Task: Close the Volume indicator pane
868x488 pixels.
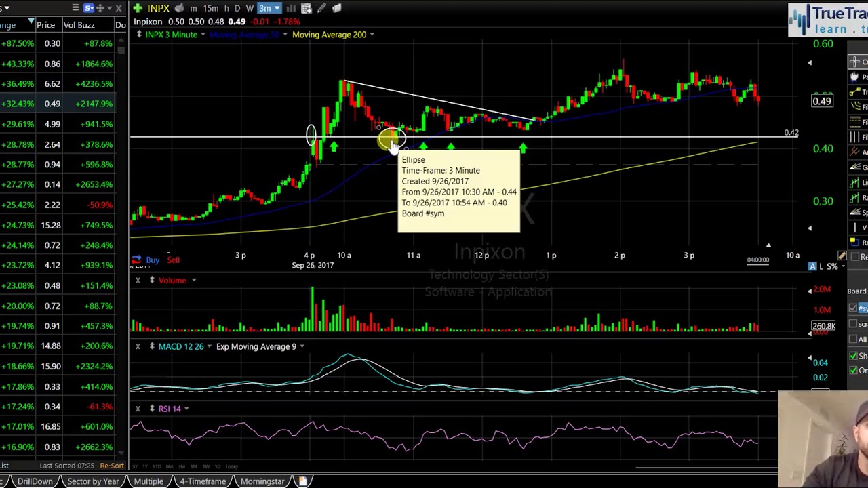Action: pos(138,280)
